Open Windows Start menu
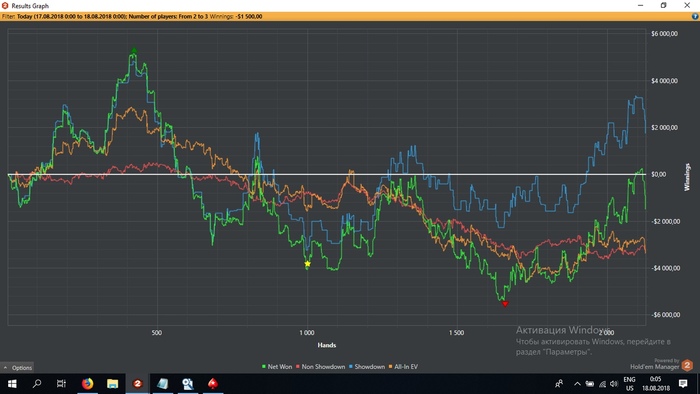 [x=12, y=384]
